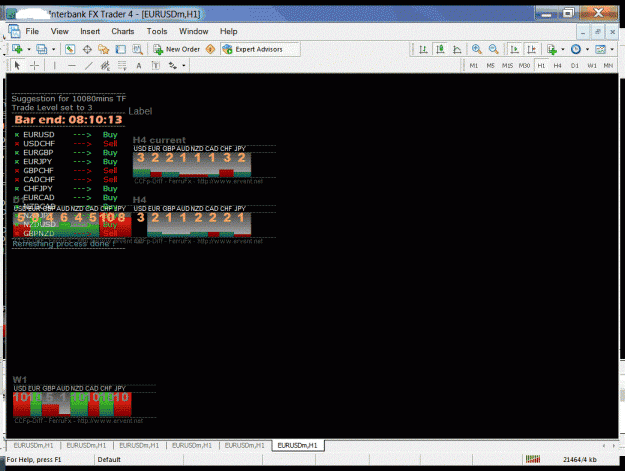Open the Tools menu
This screenshot has width=625, height=471.
pyautogui.click(x=157, y=31)
